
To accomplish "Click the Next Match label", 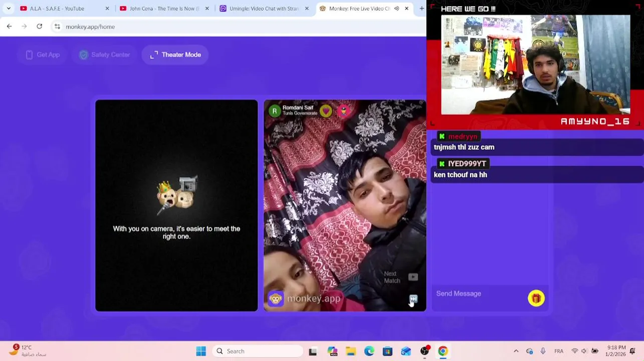I will (x=392, y=277).
